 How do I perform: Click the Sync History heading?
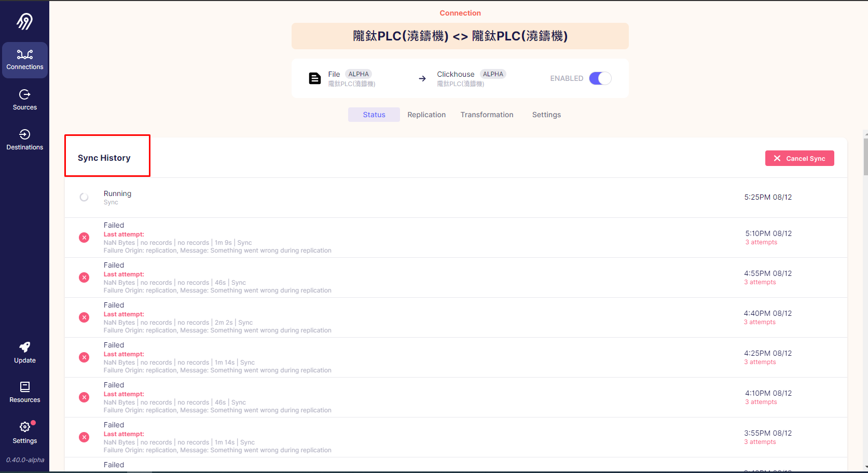click(104, 158)
